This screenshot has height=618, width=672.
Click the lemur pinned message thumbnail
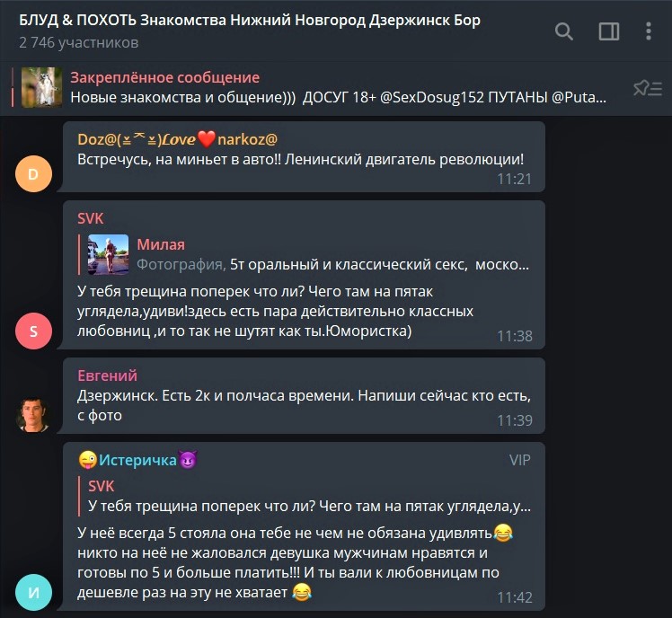pos(41,87)
